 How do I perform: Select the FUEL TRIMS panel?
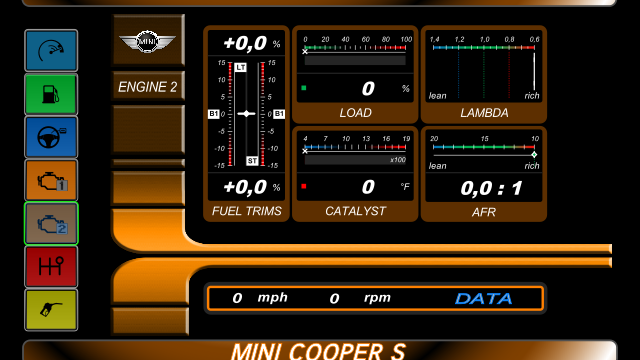click(247, 124)
